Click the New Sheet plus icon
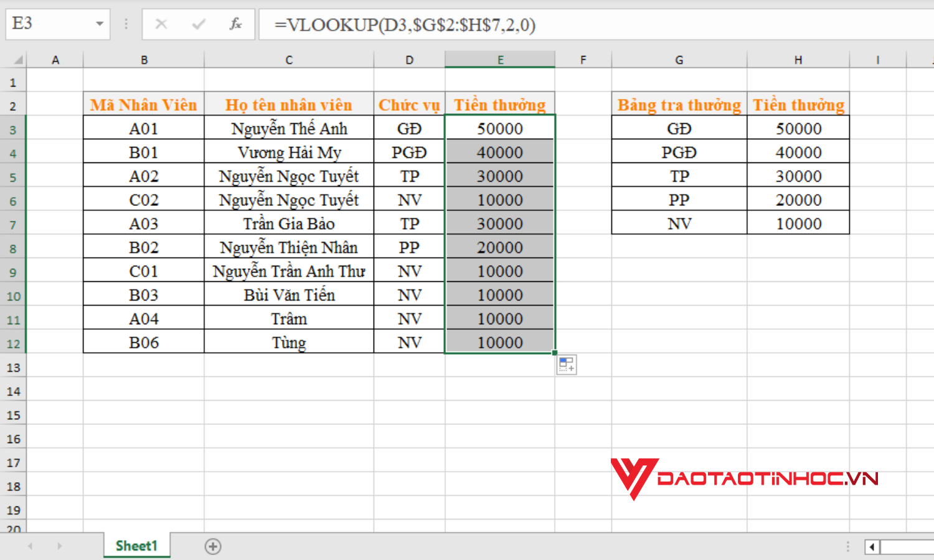The image size is (934, 560). [x=212, y=546]
